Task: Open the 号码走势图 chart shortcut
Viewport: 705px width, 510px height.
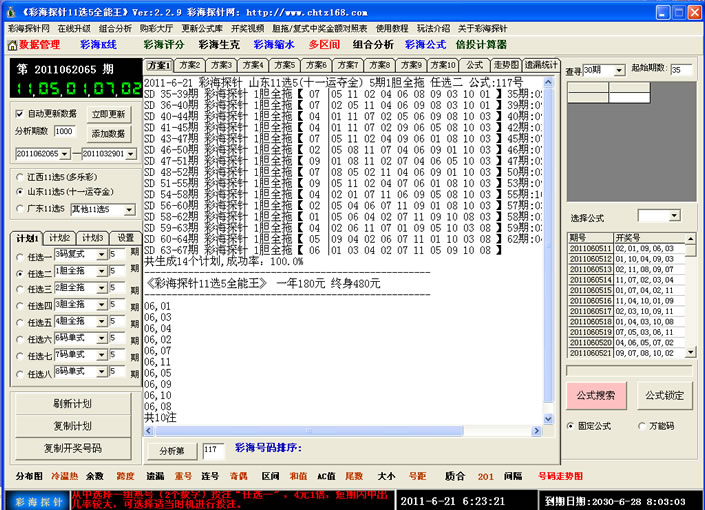Action: point(560,477)
